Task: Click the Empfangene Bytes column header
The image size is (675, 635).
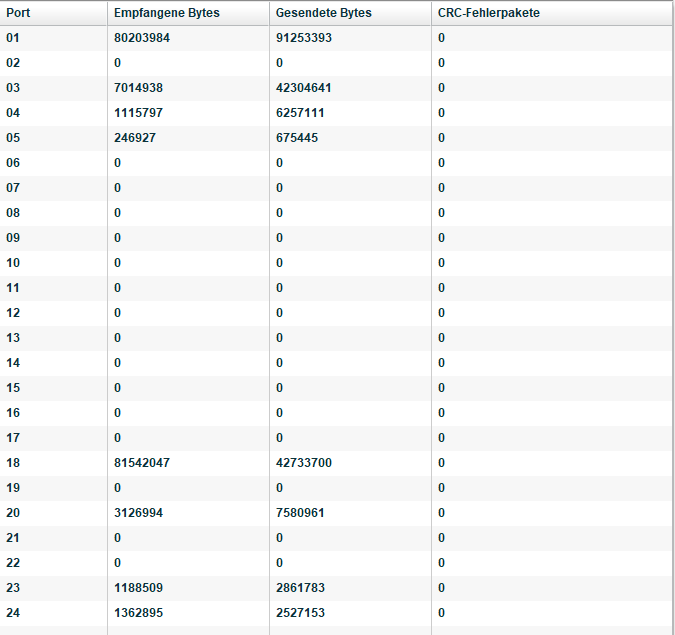Action: tap(166, 13)
